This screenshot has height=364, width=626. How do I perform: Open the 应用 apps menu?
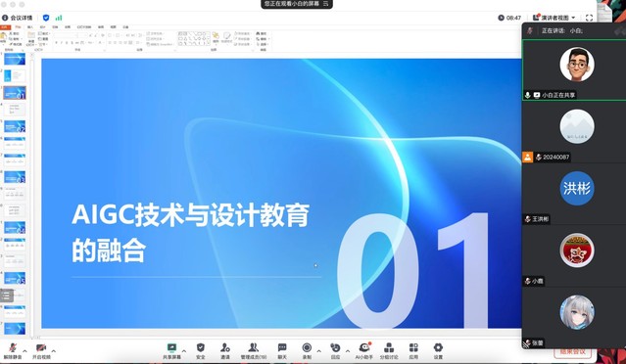coord(413,351)
